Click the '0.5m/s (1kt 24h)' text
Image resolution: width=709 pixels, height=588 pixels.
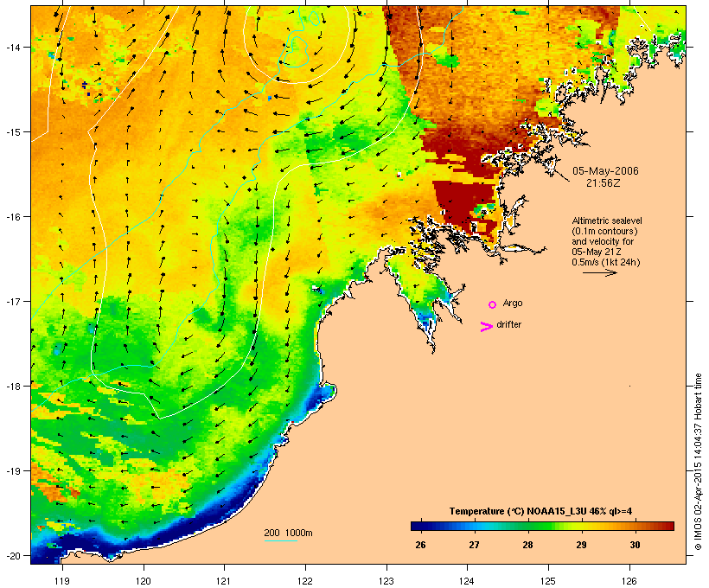(606, 262)
